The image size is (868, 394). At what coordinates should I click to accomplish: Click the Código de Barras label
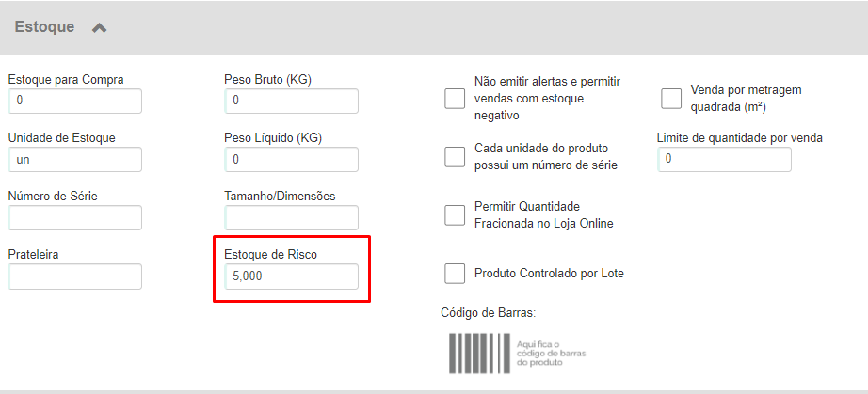click(489, 313)
